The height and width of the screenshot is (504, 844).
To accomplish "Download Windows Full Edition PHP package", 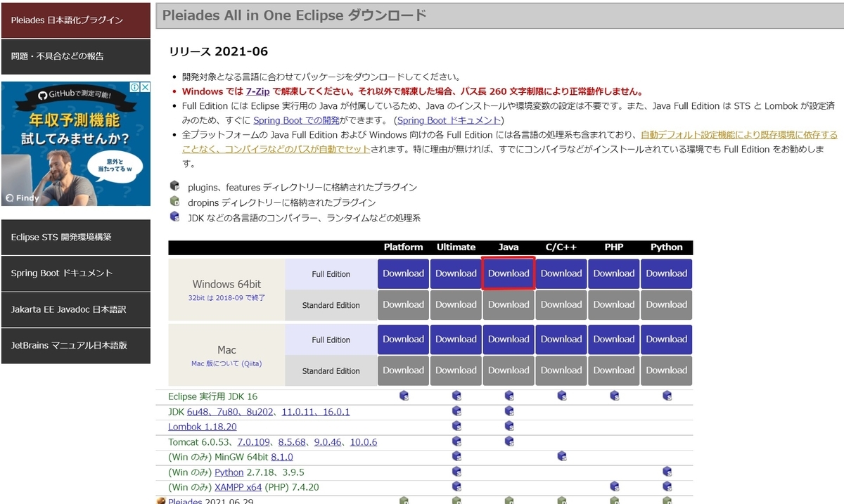I will [x=614, y=273].
